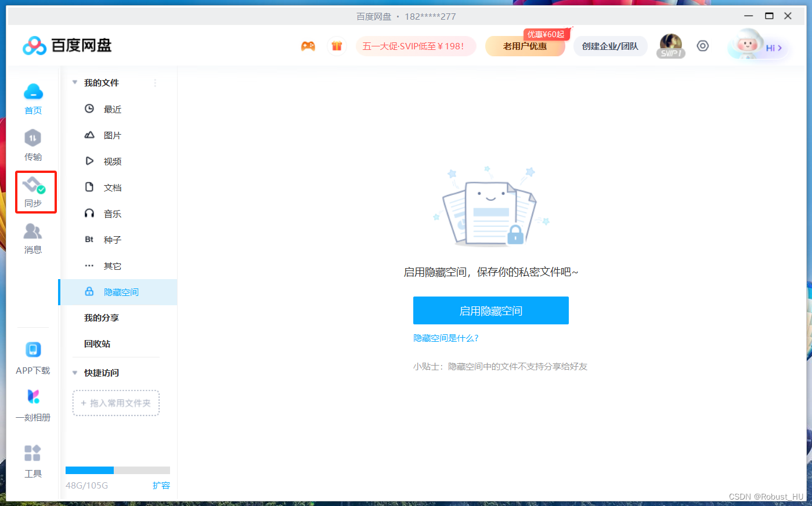Select 隐藏空间 entry
The image size is (812, 506).
[x=118, y=292]
